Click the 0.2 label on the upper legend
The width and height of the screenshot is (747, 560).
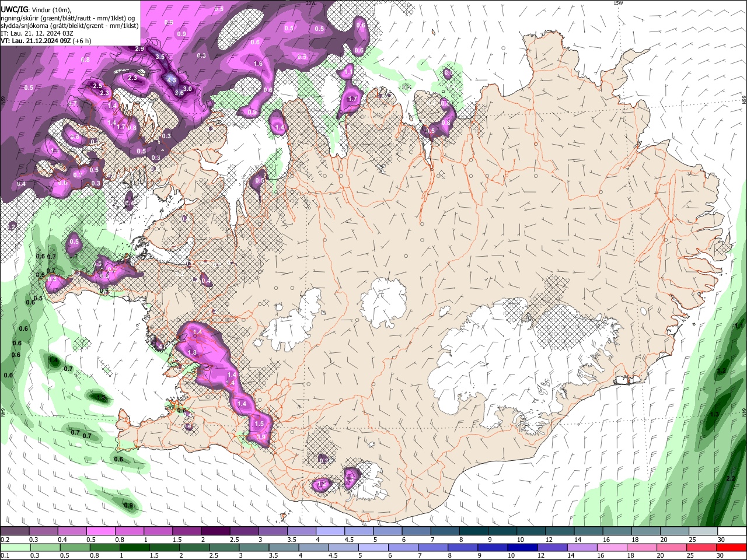(5, 540)
